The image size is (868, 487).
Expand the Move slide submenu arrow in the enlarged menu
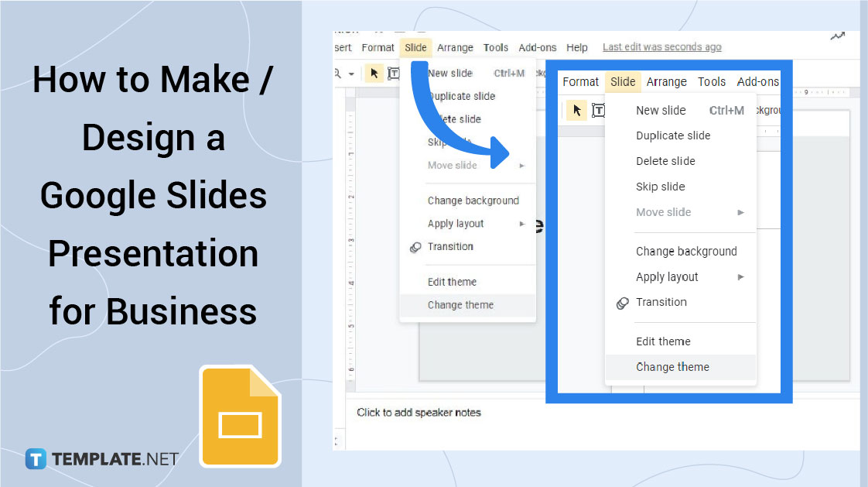[740, 212]
